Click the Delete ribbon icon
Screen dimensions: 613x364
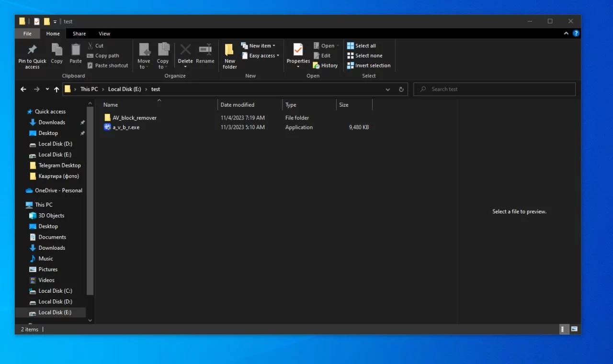pos(185,49)
